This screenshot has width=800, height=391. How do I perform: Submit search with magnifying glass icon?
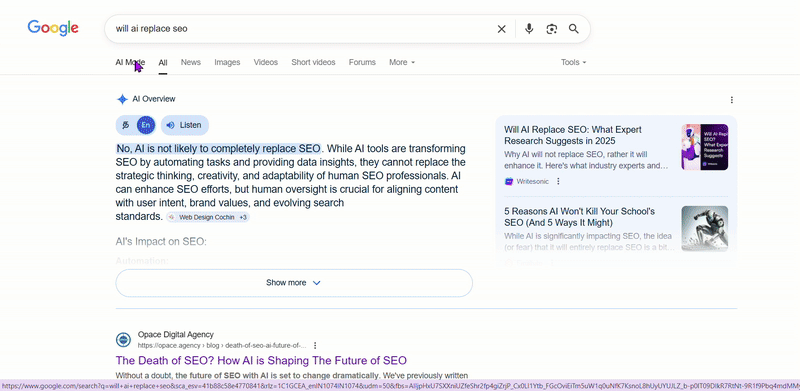tap(574, 29)
